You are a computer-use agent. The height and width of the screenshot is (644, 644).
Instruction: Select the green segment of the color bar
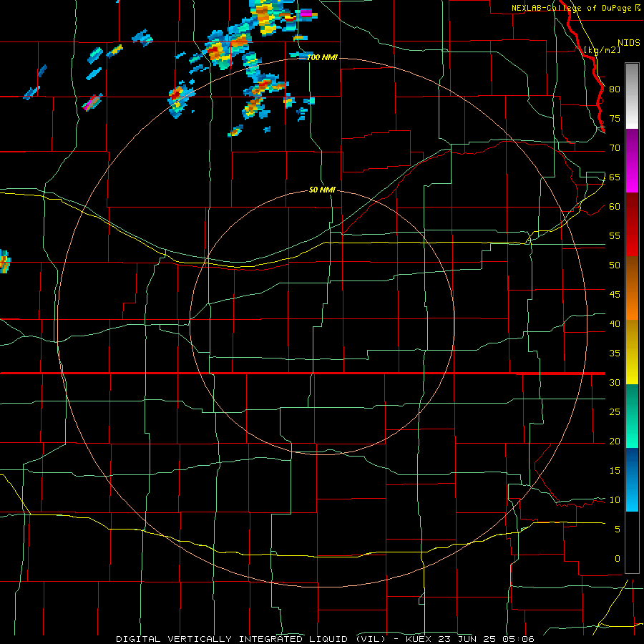632,416
